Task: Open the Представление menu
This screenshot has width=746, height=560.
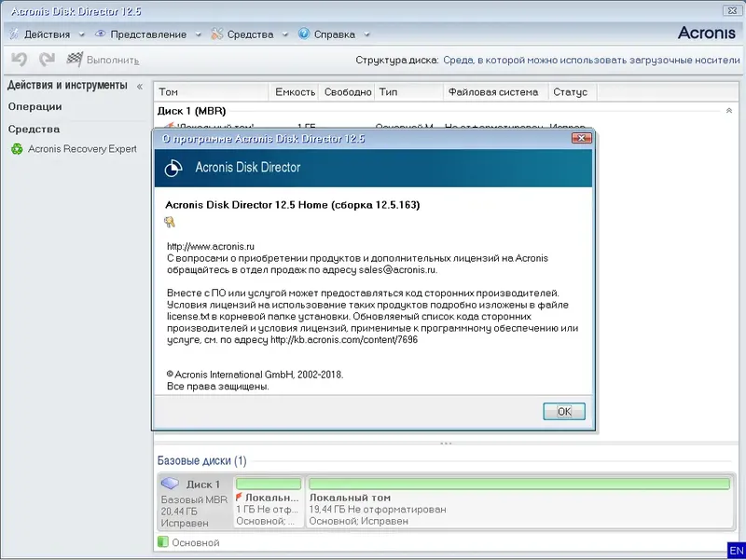Action: coord(148,34)
